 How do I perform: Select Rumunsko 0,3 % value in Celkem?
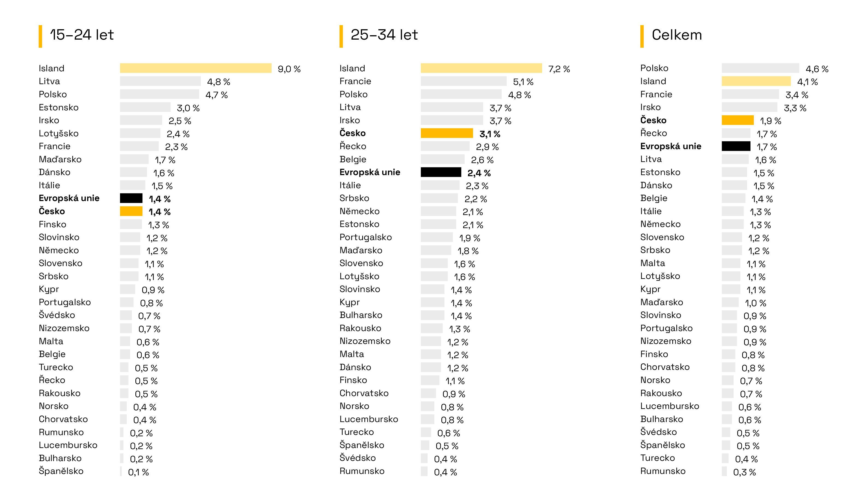click(744, 472)
